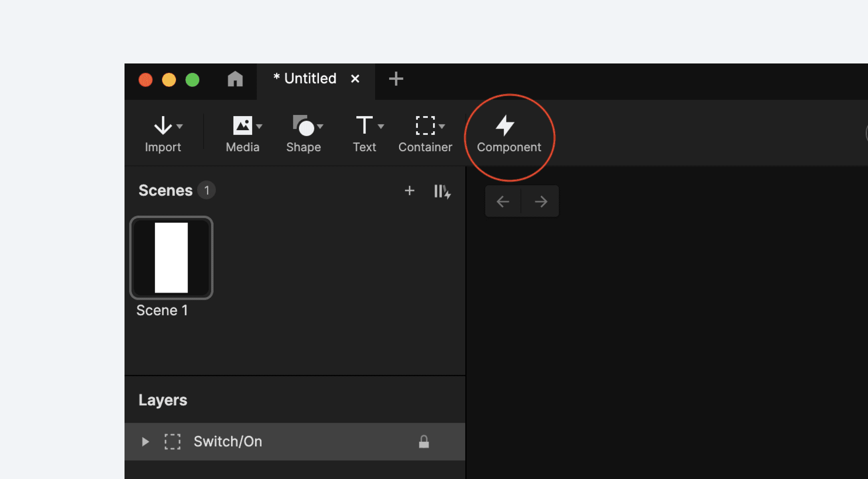This screenshot has width=868, height=479.
Task: Close the Untitled file tab
Action: tap(355, 79)
